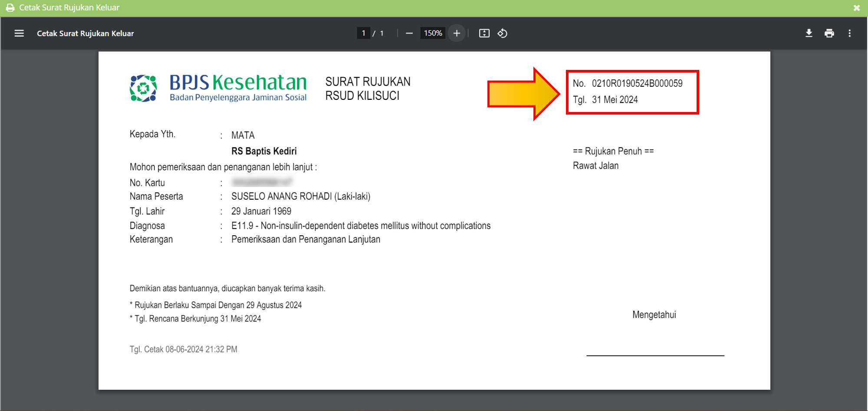The width and height of the screenshot is (868, 411).
Task: Open the PDF viewer more actions menu
Action: point(850,33)
